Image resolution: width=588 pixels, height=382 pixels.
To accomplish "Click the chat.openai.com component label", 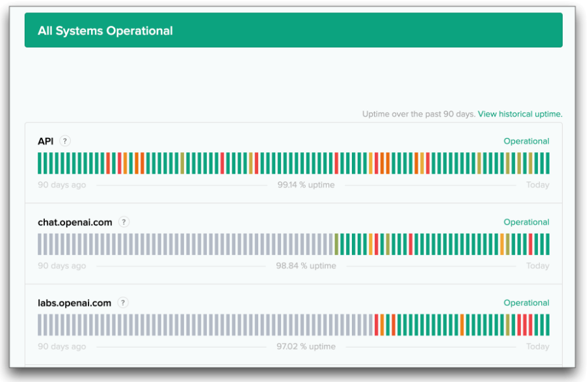I will pyautogui.click(x=75, y=222).
